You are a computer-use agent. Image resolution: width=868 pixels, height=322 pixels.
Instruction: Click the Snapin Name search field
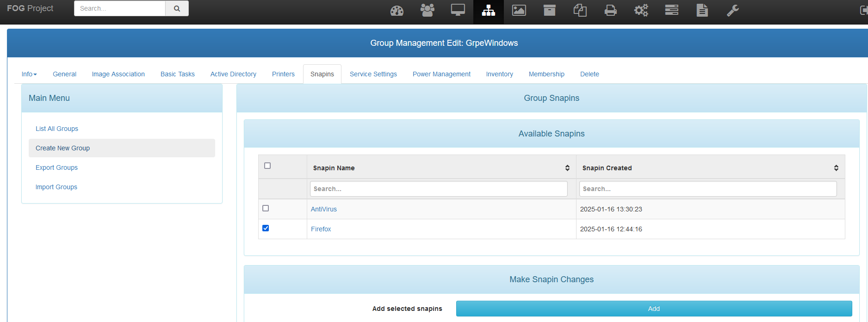[x=438, y=189]
